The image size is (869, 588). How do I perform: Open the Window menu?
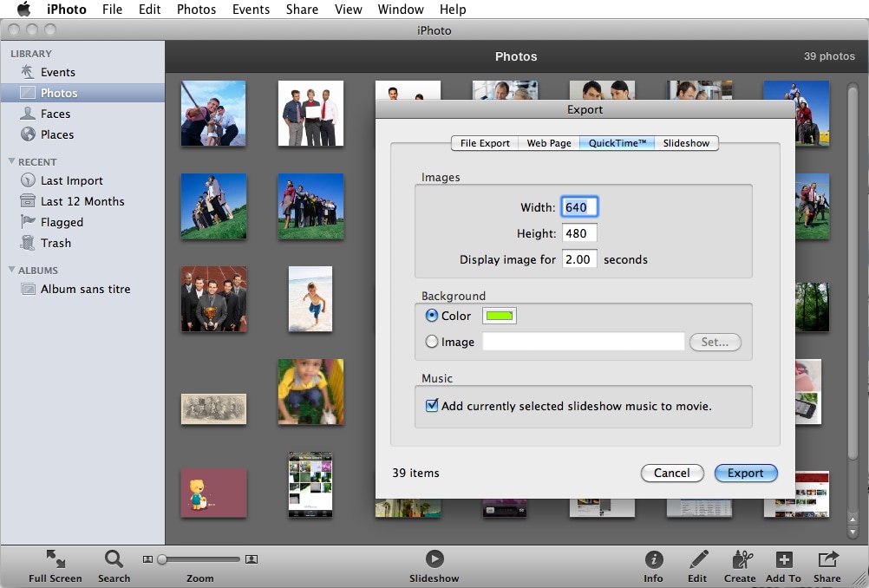click(400, 9)
